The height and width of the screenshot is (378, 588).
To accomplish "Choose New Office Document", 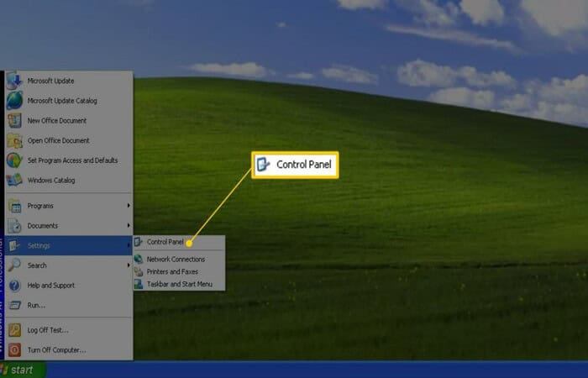I will click(x=69, y=120).
